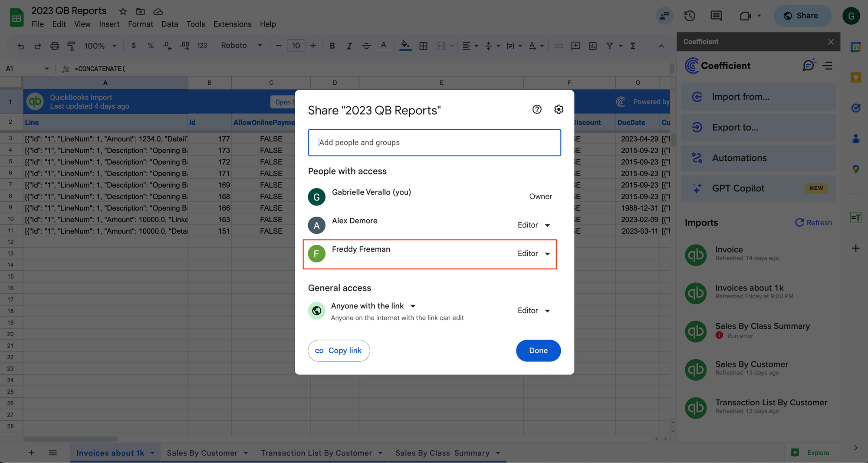Open the comments history icon
The image size is (868, 463).
[x=716, y=16]
